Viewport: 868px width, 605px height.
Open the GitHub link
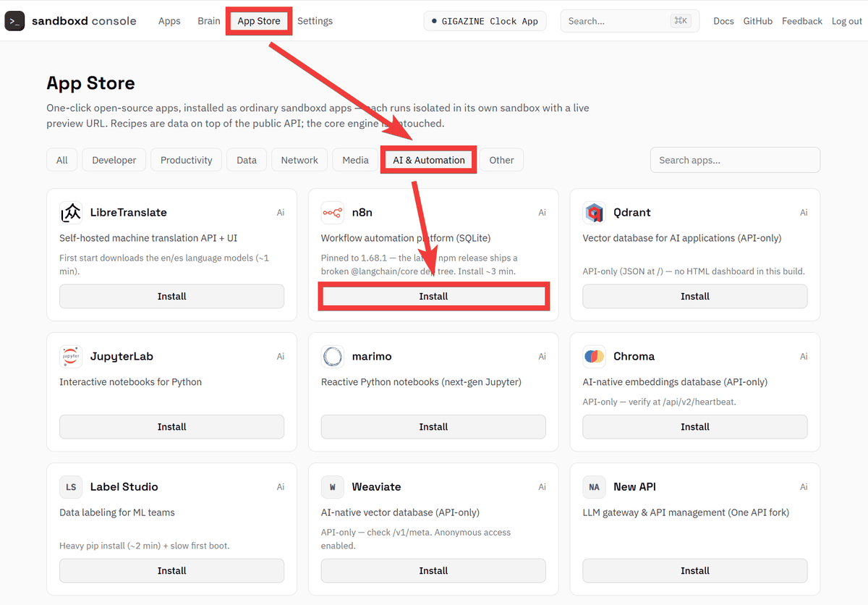click(x=758, y=21)
